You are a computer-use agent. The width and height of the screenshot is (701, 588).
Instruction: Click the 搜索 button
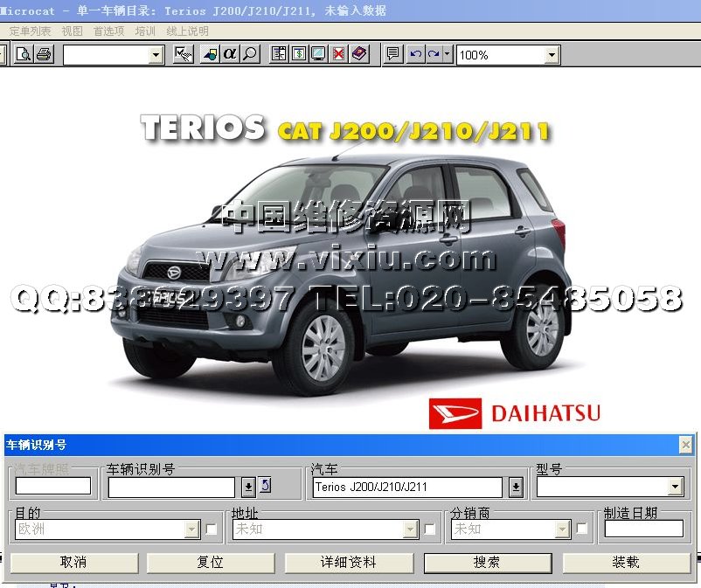pos(487,562)
